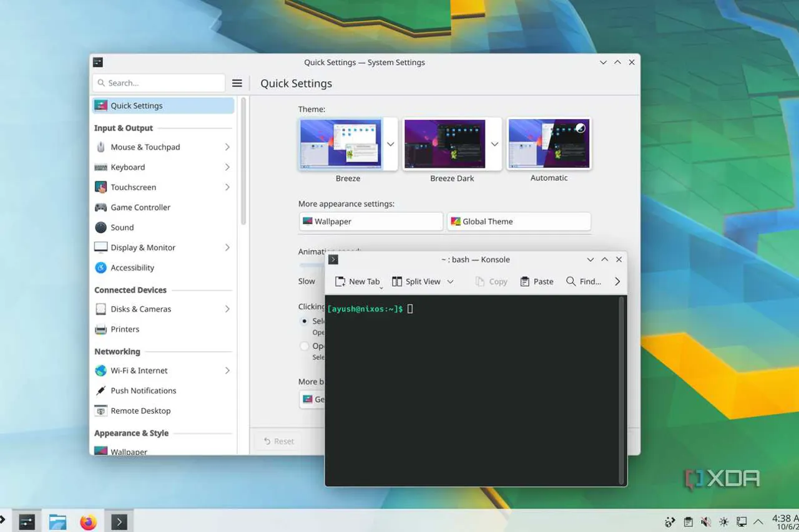This screenshot has width=799, height=532.
Task: Expand the Breeze theme dropdown arrow
Action: click(390, 144)
